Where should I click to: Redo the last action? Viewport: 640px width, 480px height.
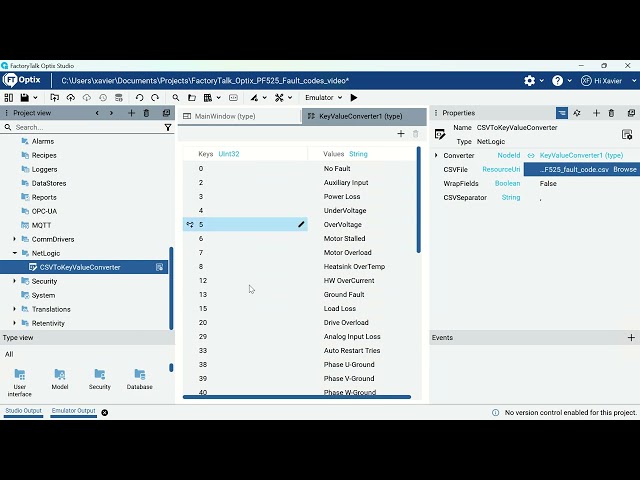pos(155,98)
